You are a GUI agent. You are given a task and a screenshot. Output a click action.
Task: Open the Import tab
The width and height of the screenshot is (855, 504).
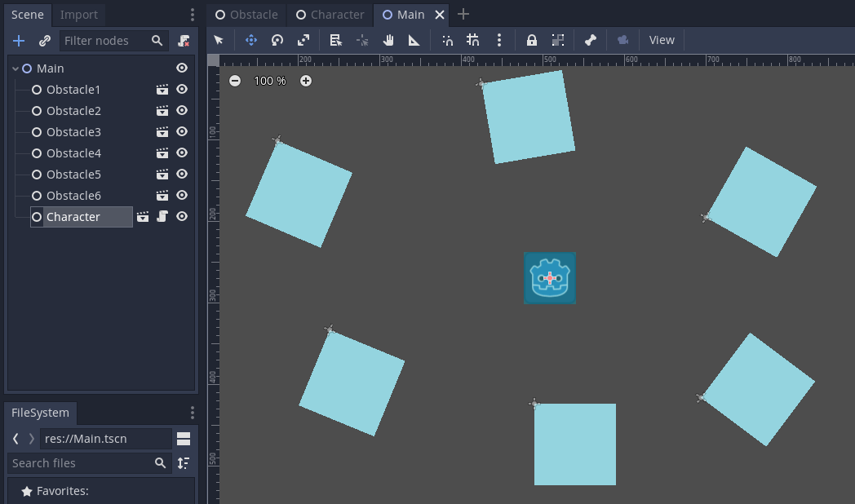[78, 14]
